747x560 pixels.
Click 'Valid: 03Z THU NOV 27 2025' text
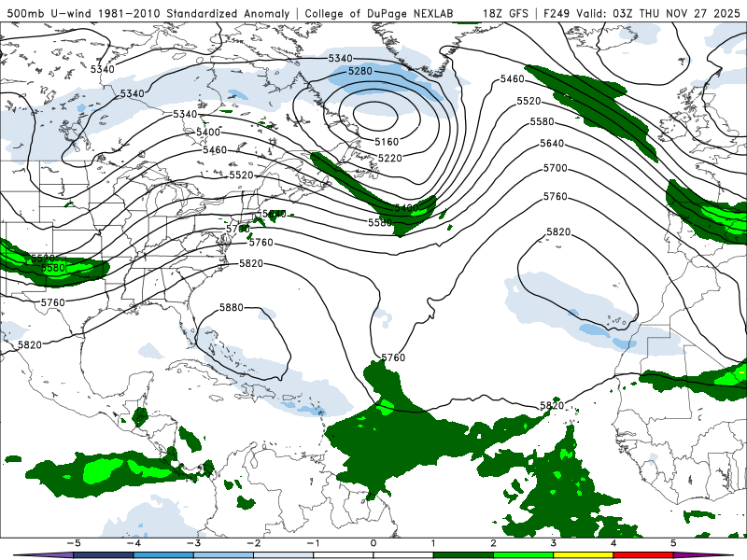coord(658,13)
